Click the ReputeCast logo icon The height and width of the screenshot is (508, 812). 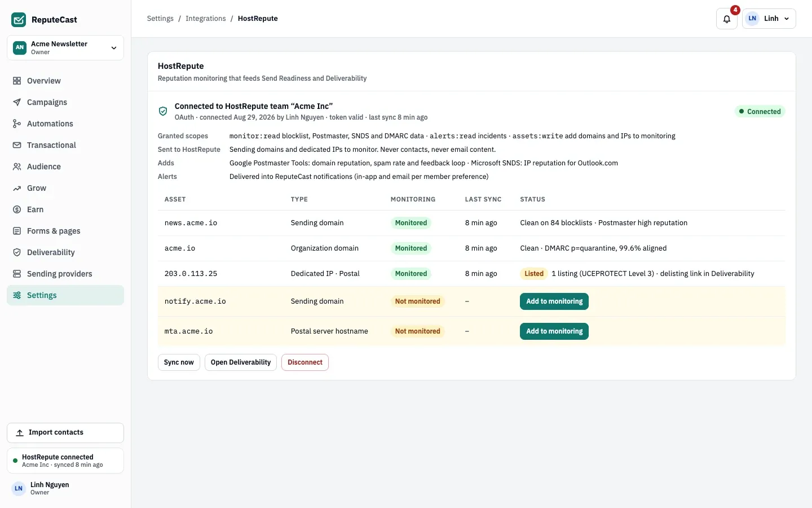pyautogui.click(x=19, y=20)
